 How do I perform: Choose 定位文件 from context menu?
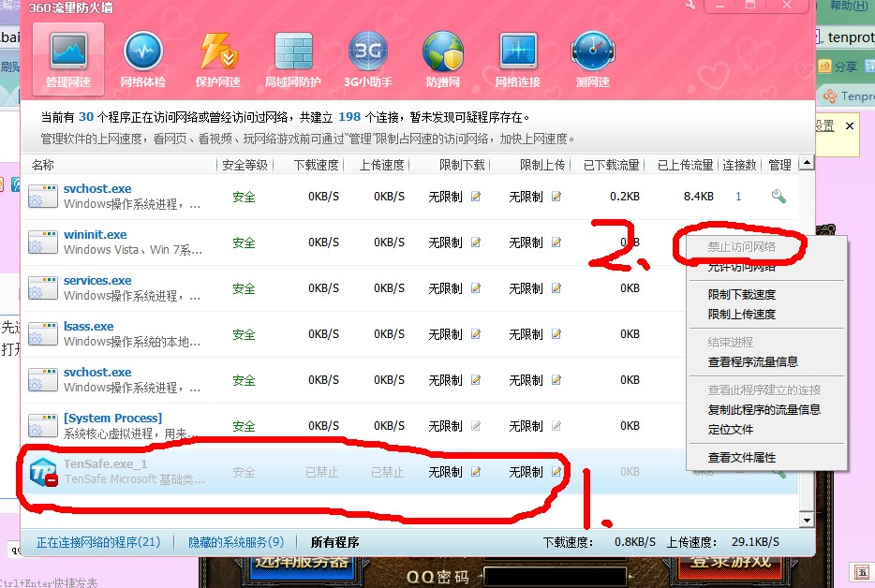click(731, 430)
